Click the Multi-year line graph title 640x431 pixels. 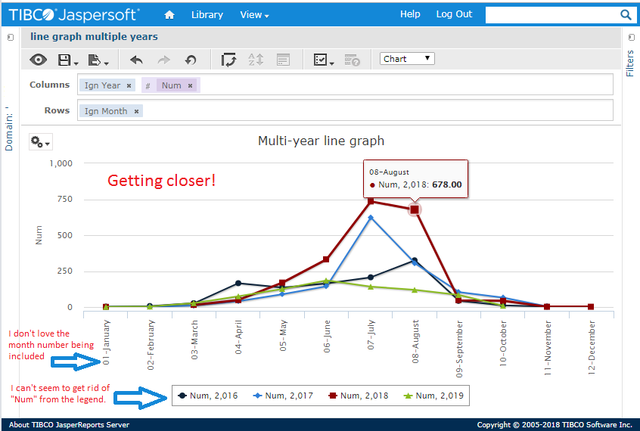pyautogui.click(x=321, y=141)
